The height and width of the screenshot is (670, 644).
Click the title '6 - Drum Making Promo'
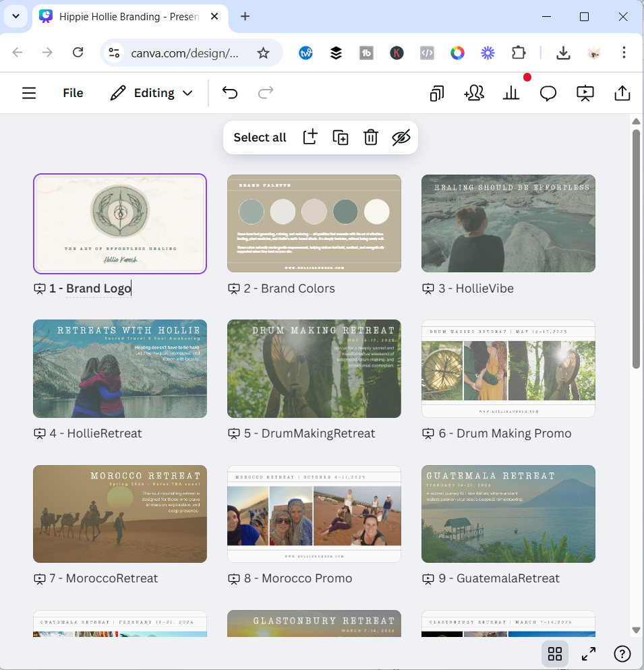pyautogui.click(x=505, y=433)
